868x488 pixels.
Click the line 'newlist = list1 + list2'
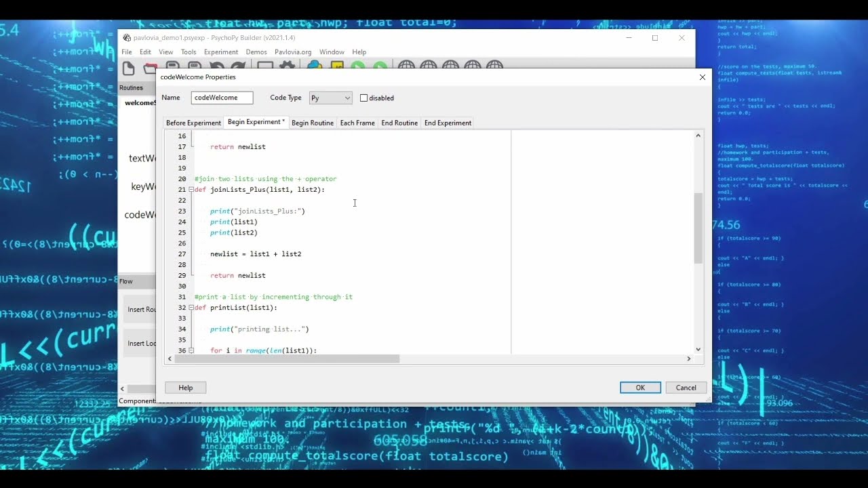coord(256,254)
